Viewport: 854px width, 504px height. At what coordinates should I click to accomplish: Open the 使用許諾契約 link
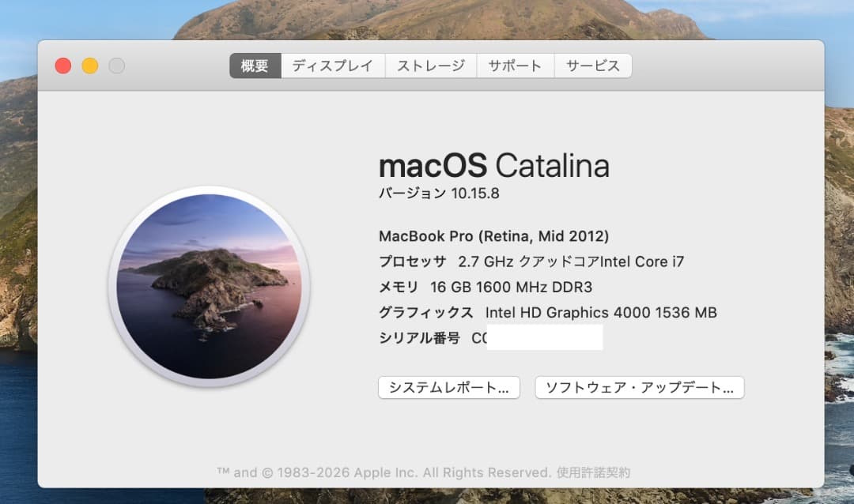pos(593,472)
